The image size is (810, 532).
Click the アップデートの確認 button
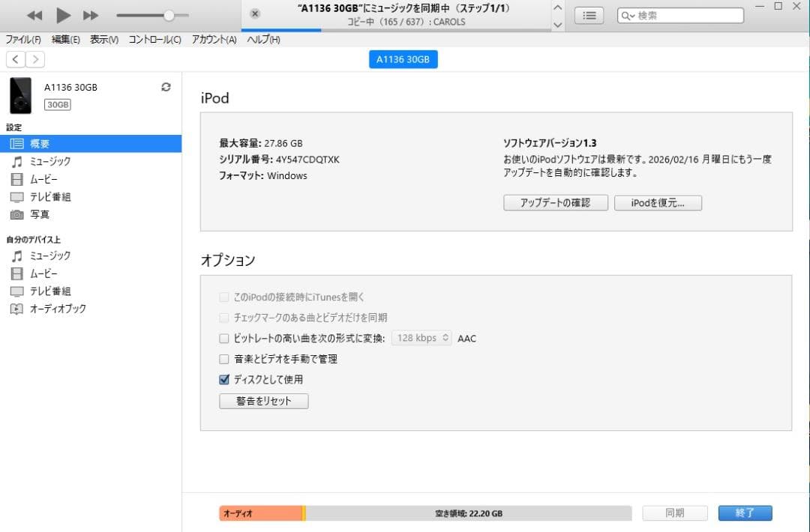[x=555, y=202]
